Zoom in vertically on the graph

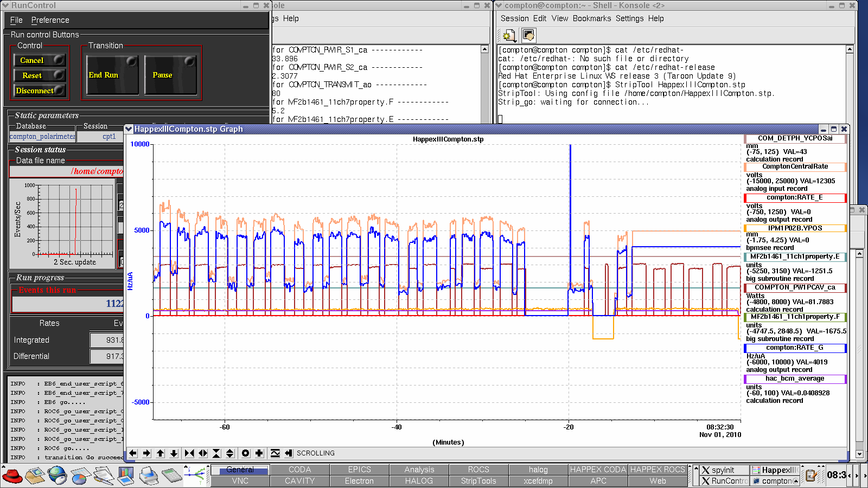(216, 453)
